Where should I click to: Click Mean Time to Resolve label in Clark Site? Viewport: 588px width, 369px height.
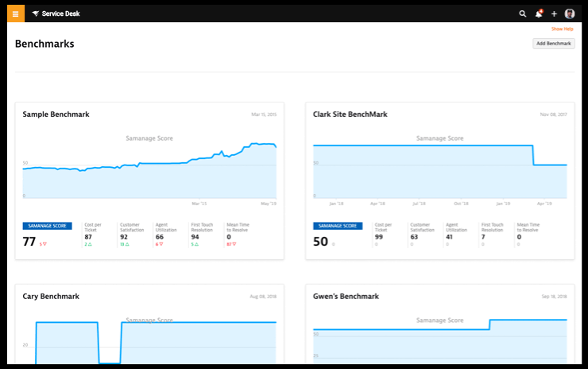click(x=528, y=227)
